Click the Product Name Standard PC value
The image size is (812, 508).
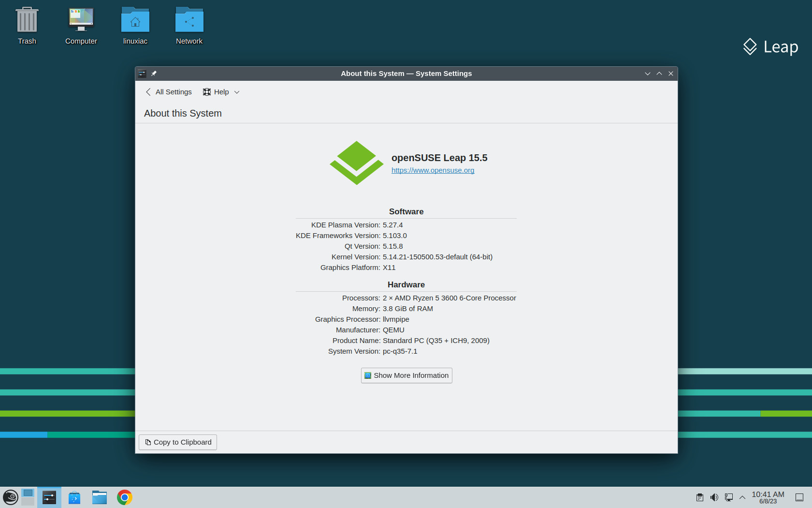pos(436,341)
